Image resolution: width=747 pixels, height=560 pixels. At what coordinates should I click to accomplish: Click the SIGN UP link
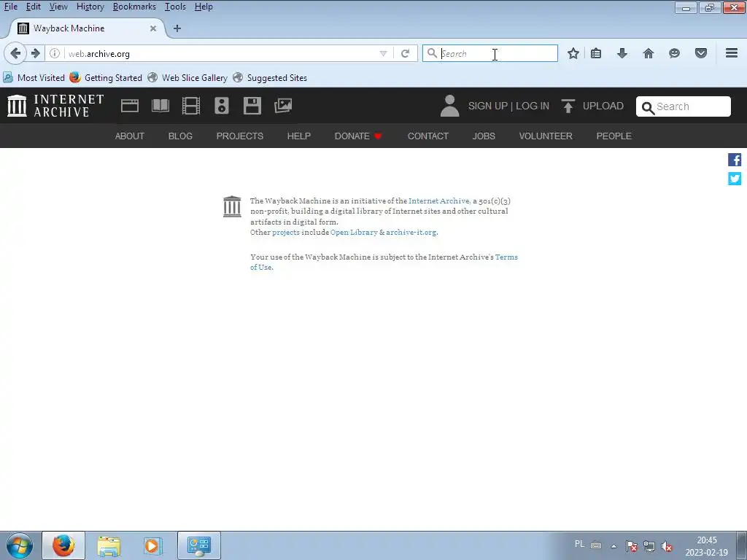pyautogui.click(x=488, y=106)
